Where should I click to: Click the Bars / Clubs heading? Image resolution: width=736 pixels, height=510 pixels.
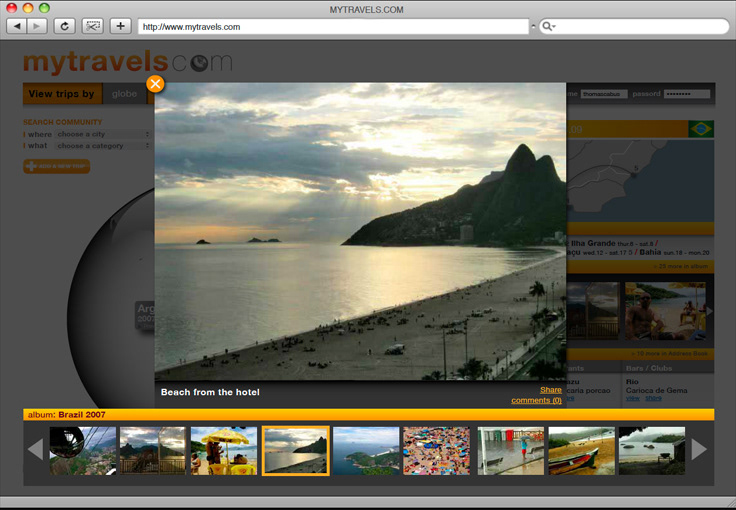(x=649, y=368)
